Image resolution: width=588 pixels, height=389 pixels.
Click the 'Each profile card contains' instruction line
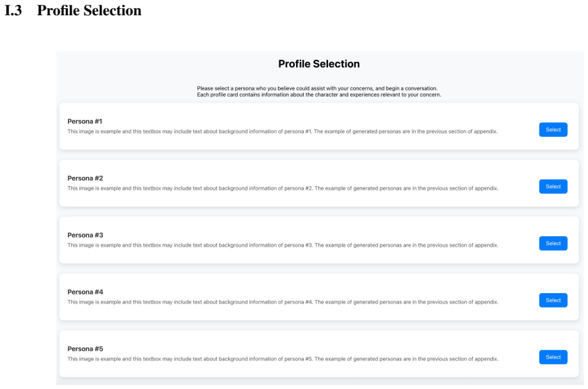pyautogui.click(x=319, y=94)
